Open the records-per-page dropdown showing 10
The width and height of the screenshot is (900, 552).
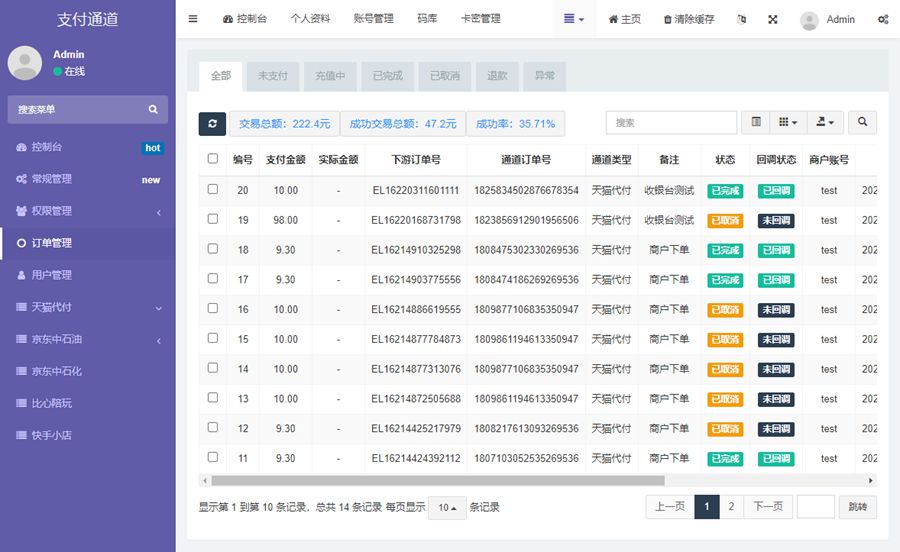tap(447, 508)
